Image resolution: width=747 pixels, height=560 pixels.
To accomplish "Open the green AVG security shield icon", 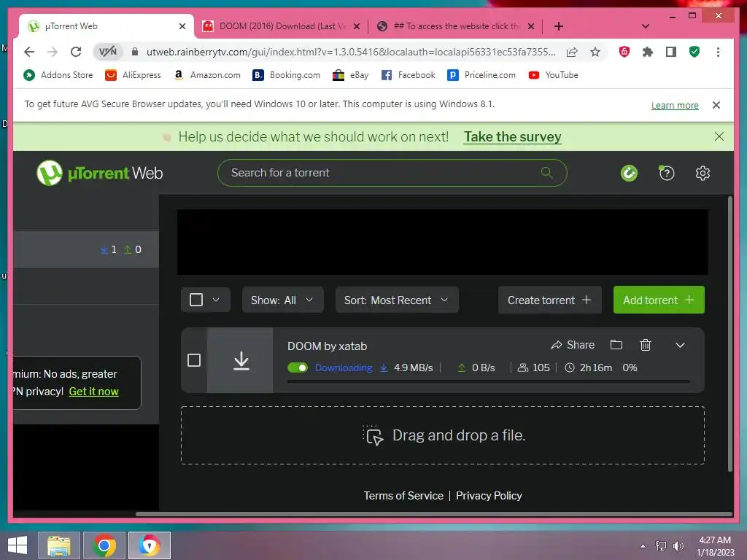I will pos(694,52).
